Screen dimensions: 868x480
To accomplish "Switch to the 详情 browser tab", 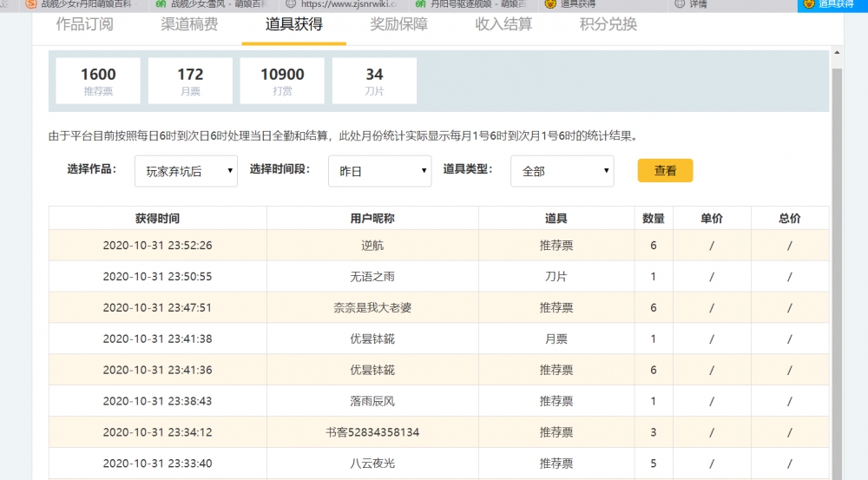I will tap(697, 4).
